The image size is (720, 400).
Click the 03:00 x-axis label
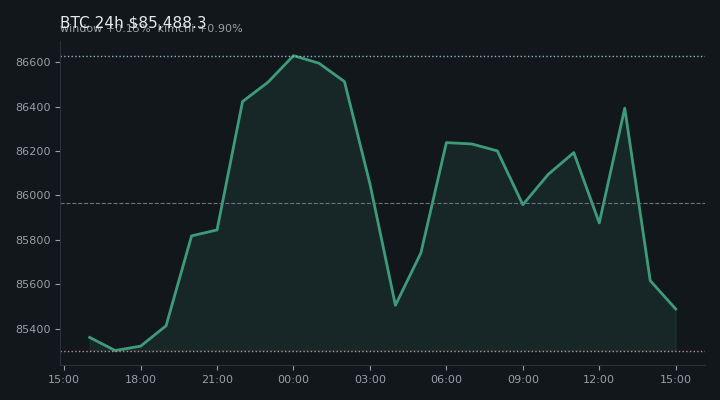click(x=370, y=379)
